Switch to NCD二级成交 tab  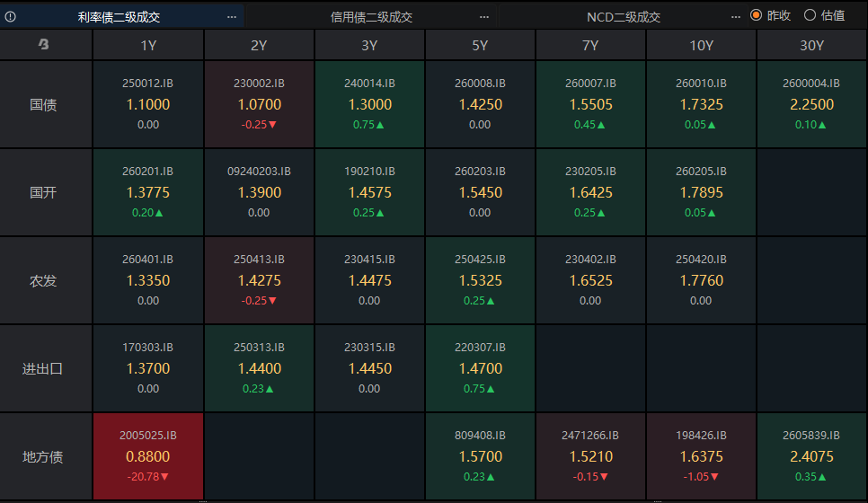624,17
